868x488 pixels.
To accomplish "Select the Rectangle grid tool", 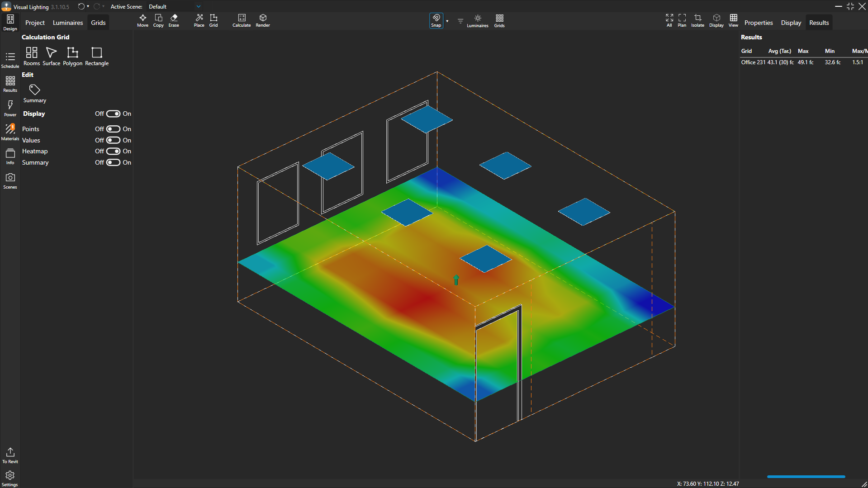I will click(97, 57).
